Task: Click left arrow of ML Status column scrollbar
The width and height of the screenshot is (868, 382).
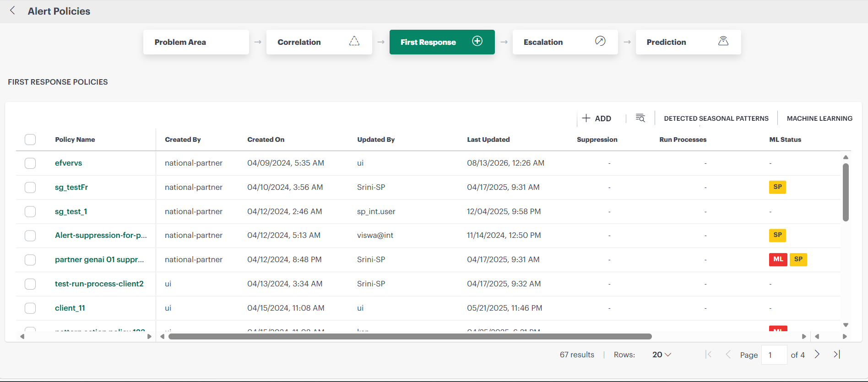Action: tap(817, 336)
